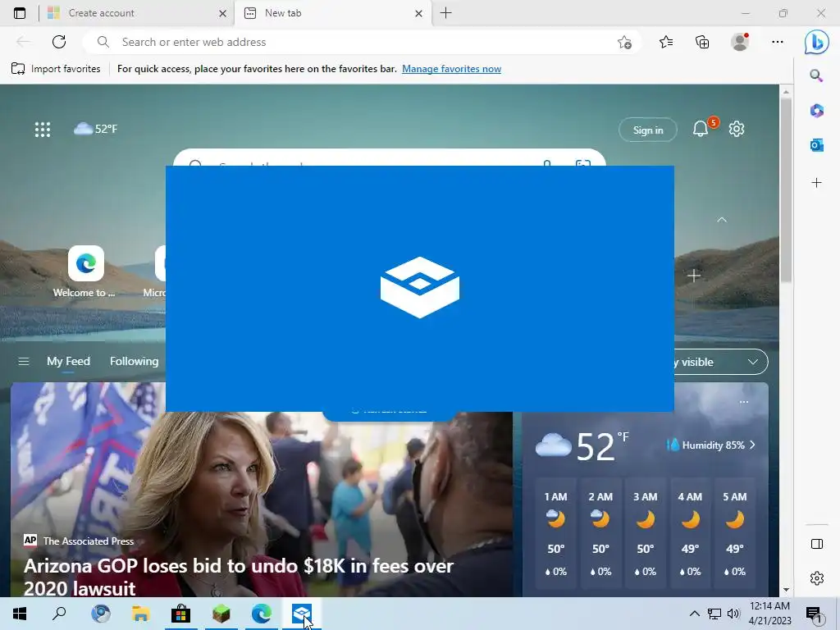840x630 pixels.
Task: Switch to the Create account tab
Action: (137, 13)
